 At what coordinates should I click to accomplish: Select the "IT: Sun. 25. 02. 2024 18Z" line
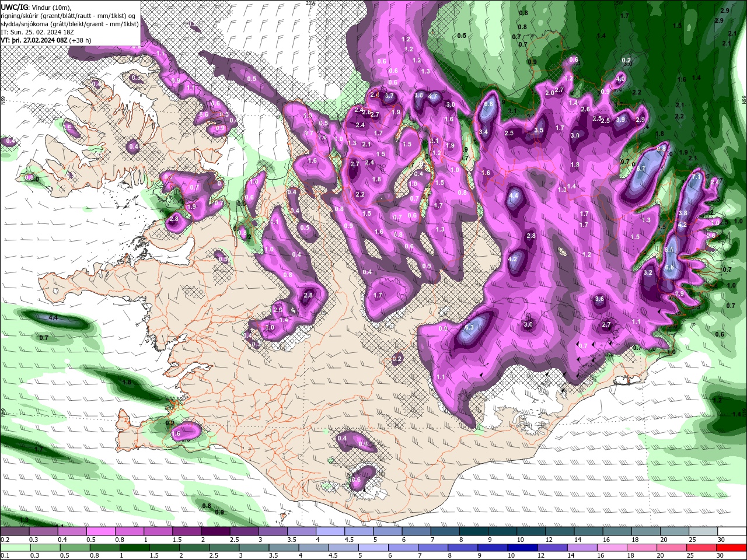tap(37, 32)
